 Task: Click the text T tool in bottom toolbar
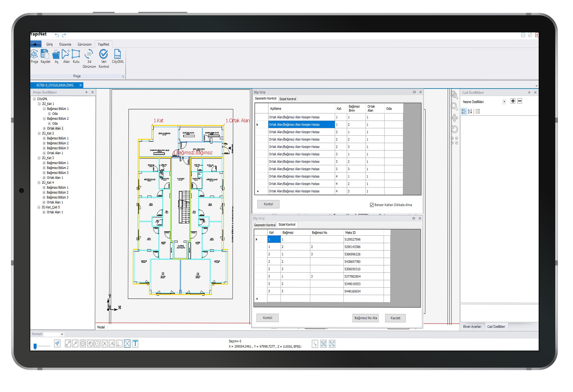coord(135,344)
